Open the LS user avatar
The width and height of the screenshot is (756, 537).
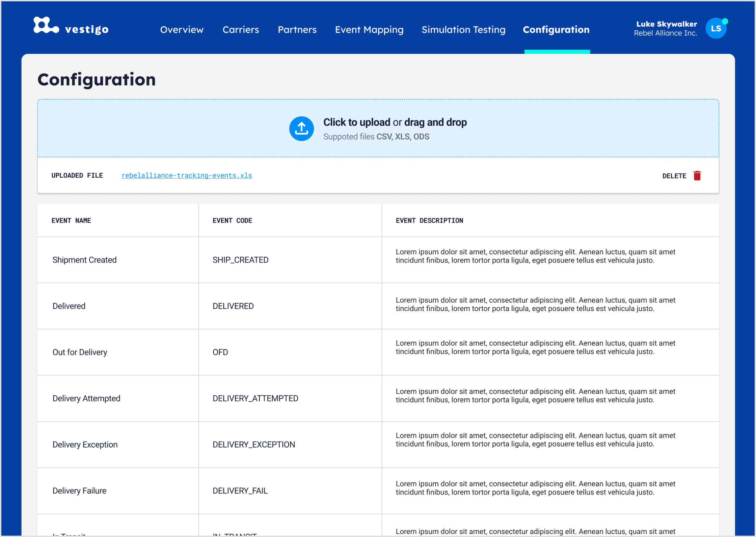(716, 28)
